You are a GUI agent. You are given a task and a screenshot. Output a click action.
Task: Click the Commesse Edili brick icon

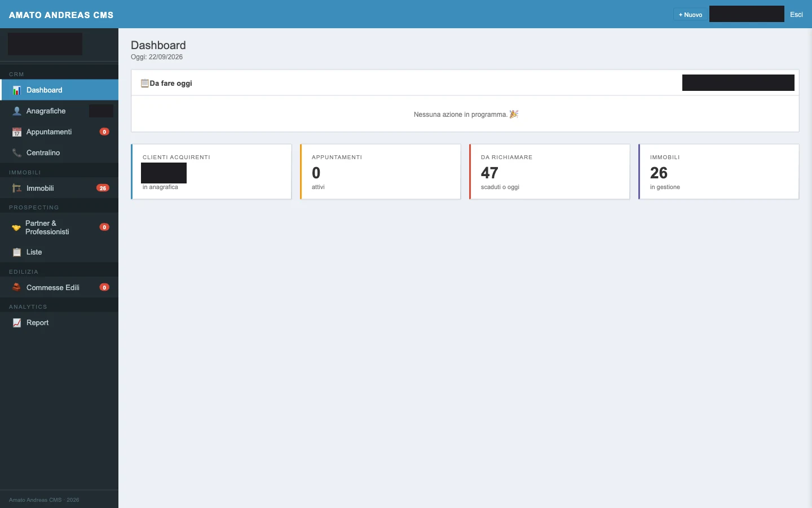pos(17,287)
